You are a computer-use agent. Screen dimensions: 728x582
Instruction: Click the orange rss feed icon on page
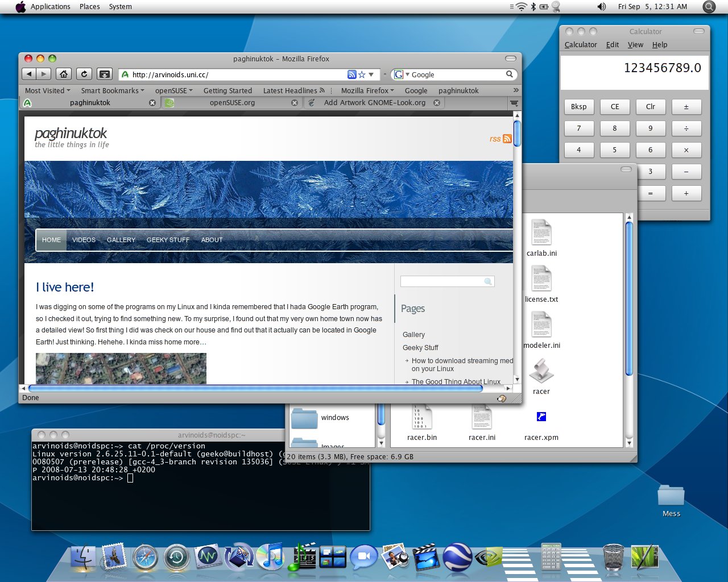tap(507, 139)
